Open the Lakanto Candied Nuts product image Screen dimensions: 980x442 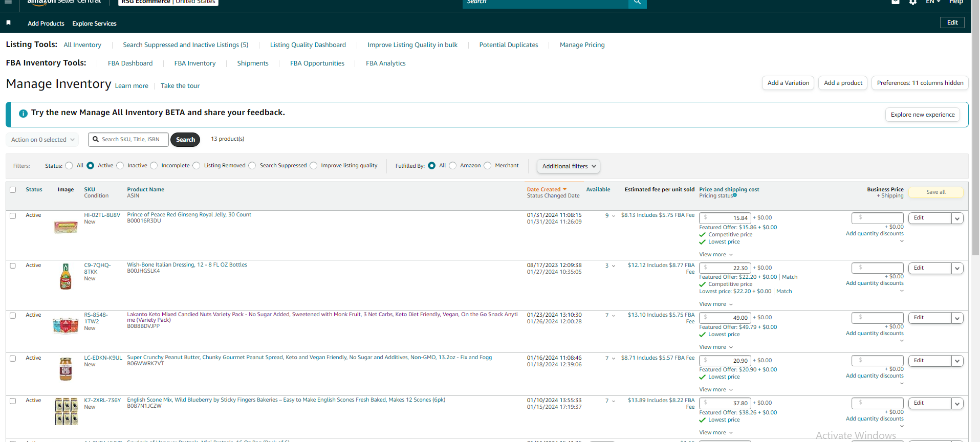(66, 325)
